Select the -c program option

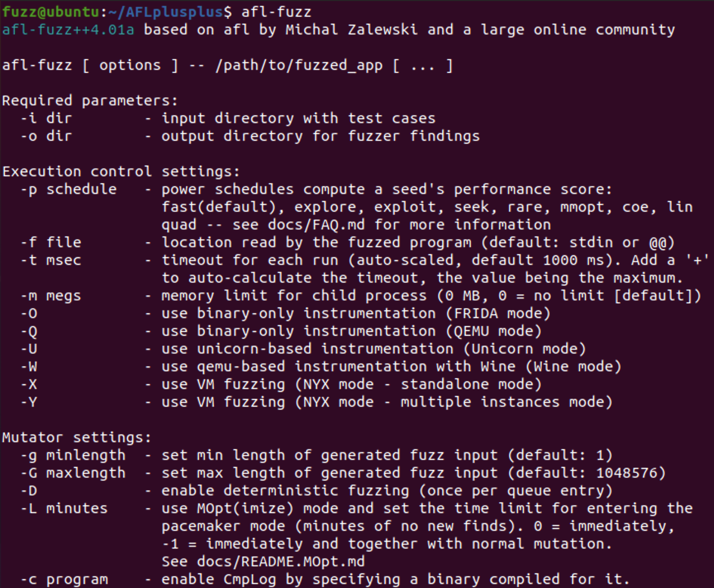64,580
